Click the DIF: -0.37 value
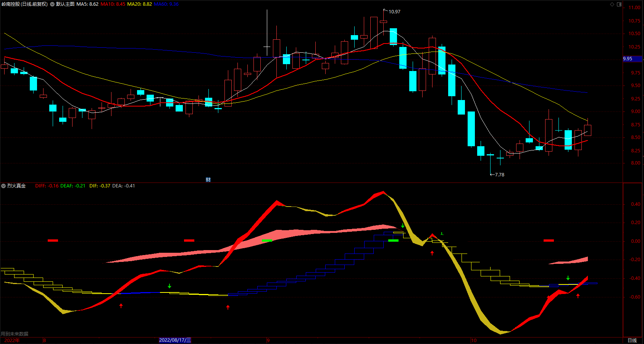The height and width of the screenshot is (344, 644). [x=100, y=186]
